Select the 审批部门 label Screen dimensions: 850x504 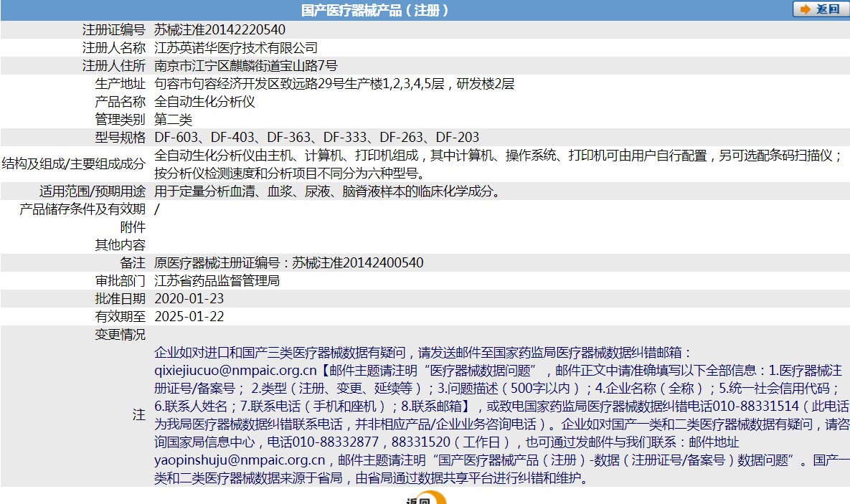point(121,280)
